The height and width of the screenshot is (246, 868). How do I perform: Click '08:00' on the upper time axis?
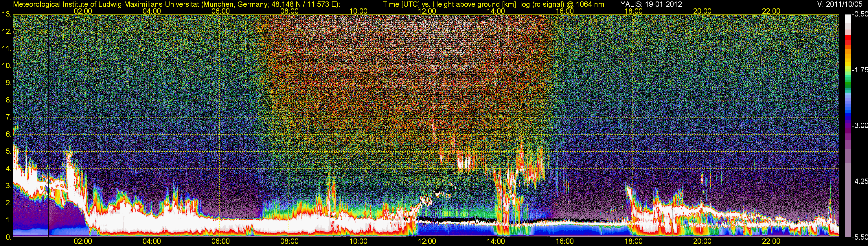click(x=289, y=11)
